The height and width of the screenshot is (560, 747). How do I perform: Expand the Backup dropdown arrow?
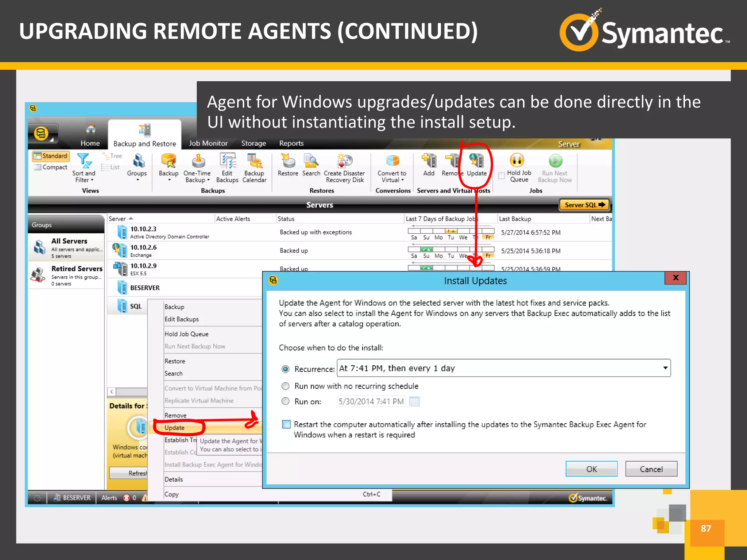[169, 180]
